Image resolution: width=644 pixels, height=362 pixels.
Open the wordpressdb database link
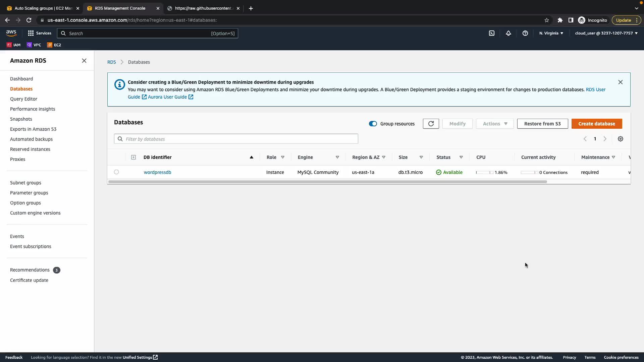coord(157,172)
